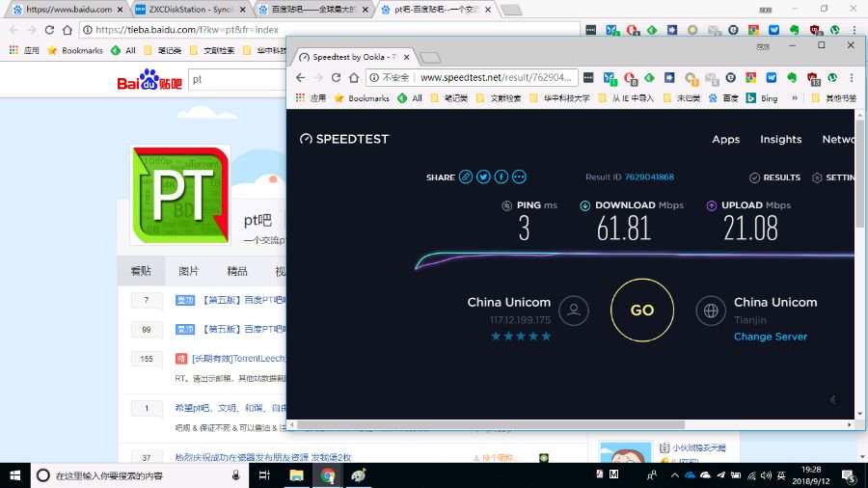Expand hidden bookmarks chevron in Speedtest window

795,98
